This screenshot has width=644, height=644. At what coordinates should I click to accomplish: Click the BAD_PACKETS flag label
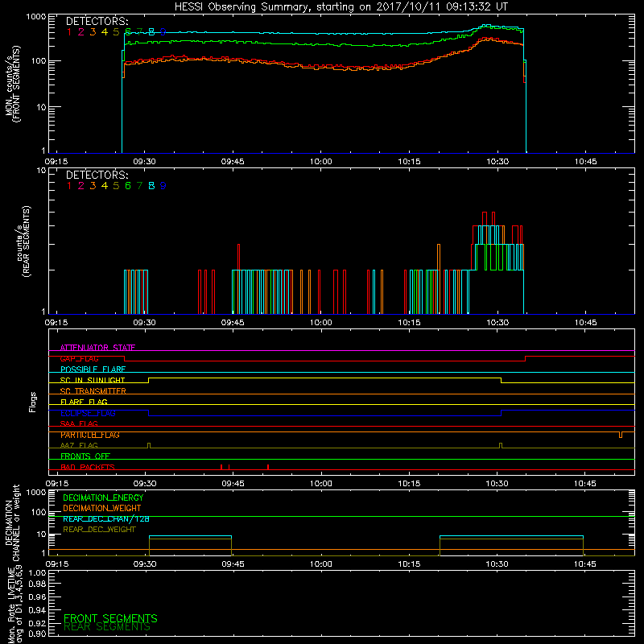pyautogui.click(x=88, y=467)
